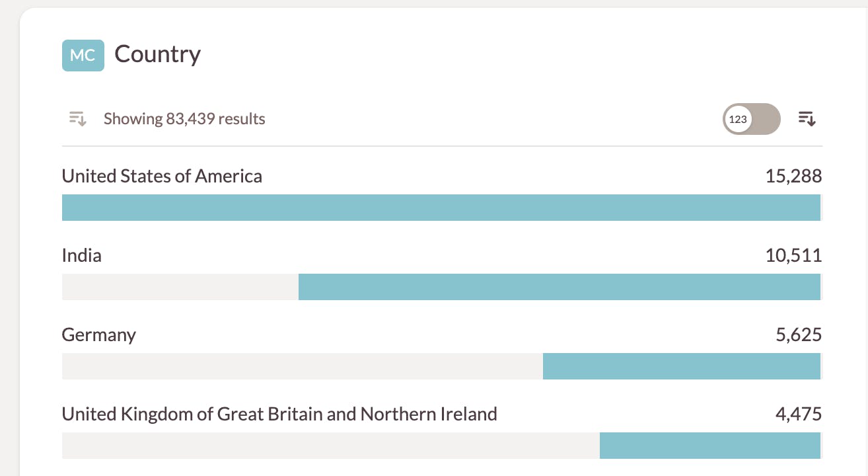
Task: Select the United Kingdom answer label
Action: [x=279, y=414]
